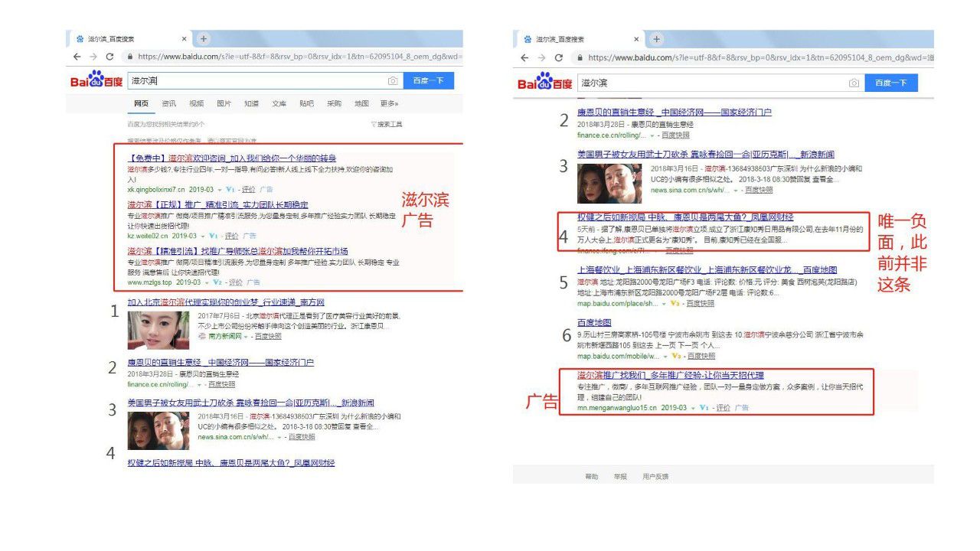Click the back arrow in the left browser
The image size is (980, 551).
point(77,57)
